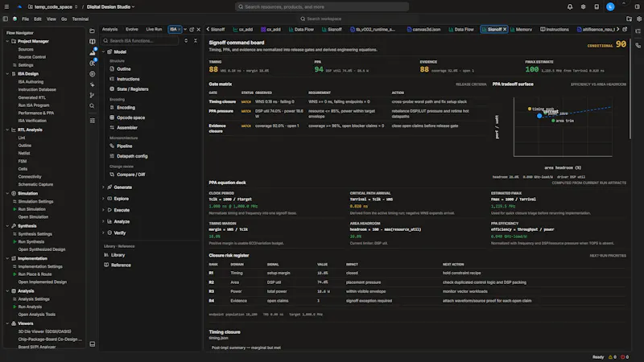The height and width of the screenshot is (362, 644).
Task: Click the table grid icon in activity bar
Action: click(x=92, y=121)
